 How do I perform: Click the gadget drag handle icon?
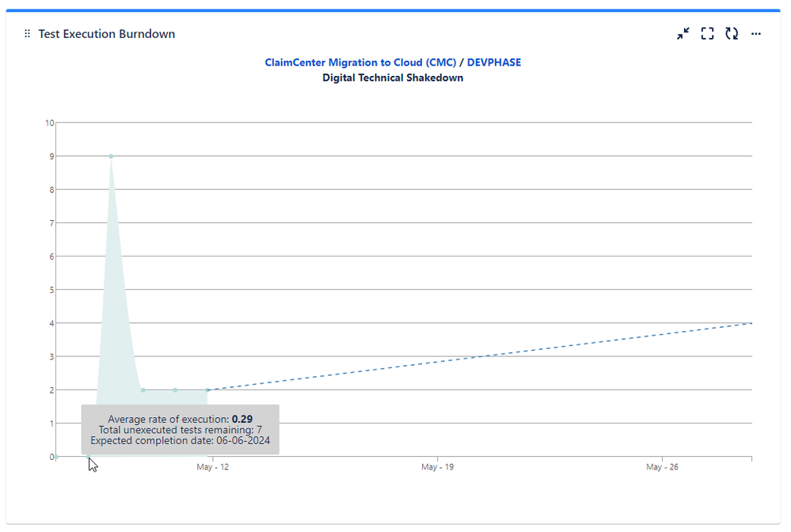(x=27, y=34)
